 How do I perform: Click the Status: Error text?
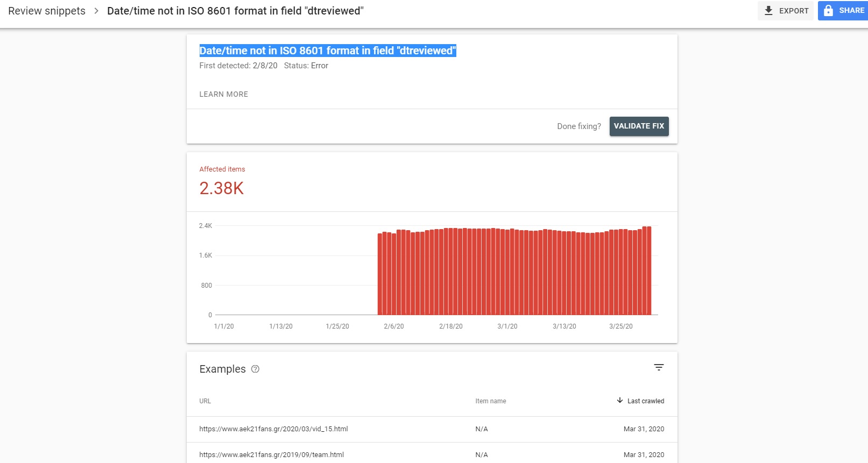tap(306, 66)
